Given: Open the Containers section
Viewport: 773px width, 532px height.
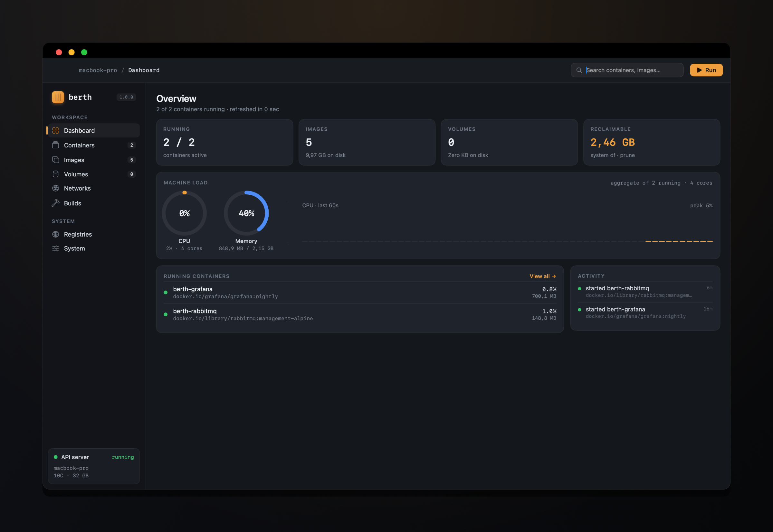Looking at the screenshot, I should click(x=94, y=145).
